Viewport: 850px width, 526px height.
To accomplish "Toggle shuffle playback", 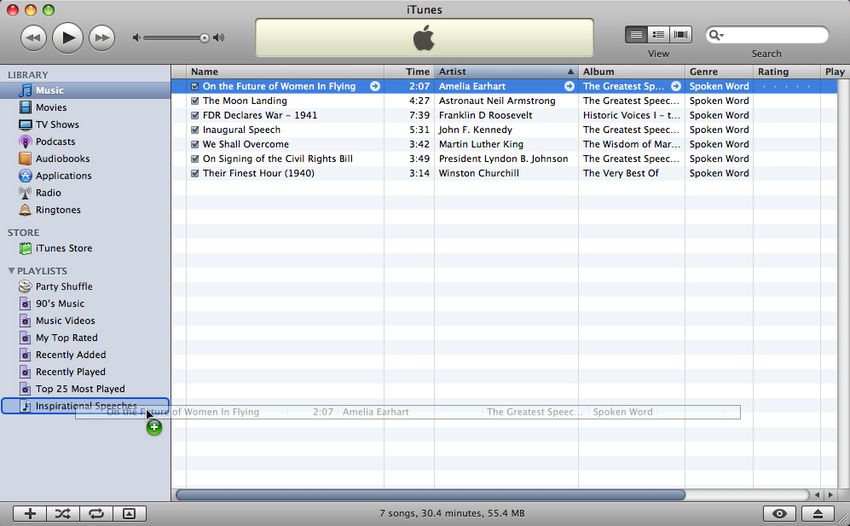I will pyautogui.click(x=63, y=514).
